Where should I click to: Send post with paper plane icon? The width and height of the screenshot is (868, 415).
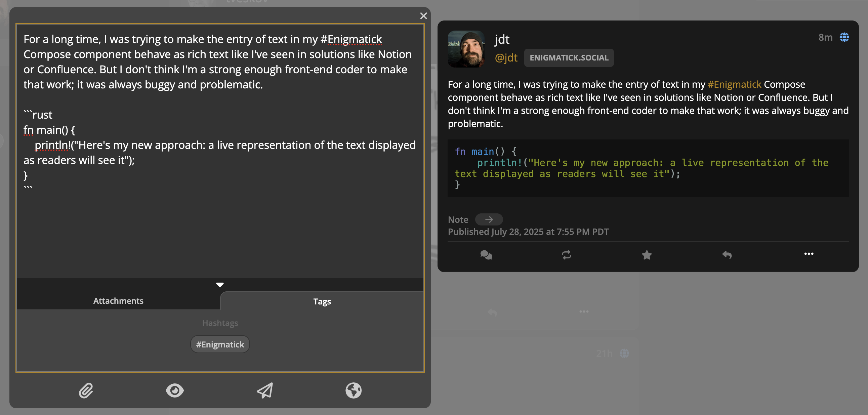[x=265, y=390]
